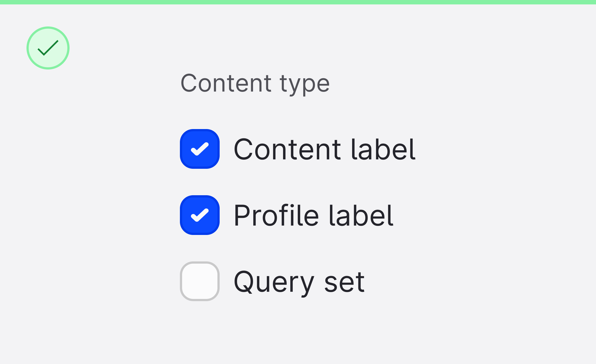Click the dark green tick in circle
The height and width of the screenshot is (364, 596).
48,48
